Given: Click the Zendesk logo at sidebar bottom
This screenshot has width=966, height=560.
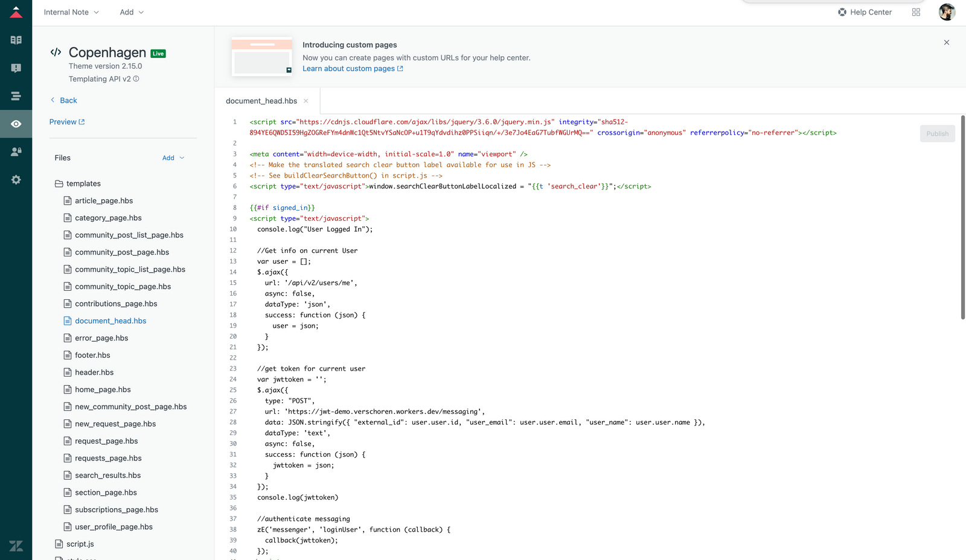Looking at the screenshot, I should tap(16, 546).
